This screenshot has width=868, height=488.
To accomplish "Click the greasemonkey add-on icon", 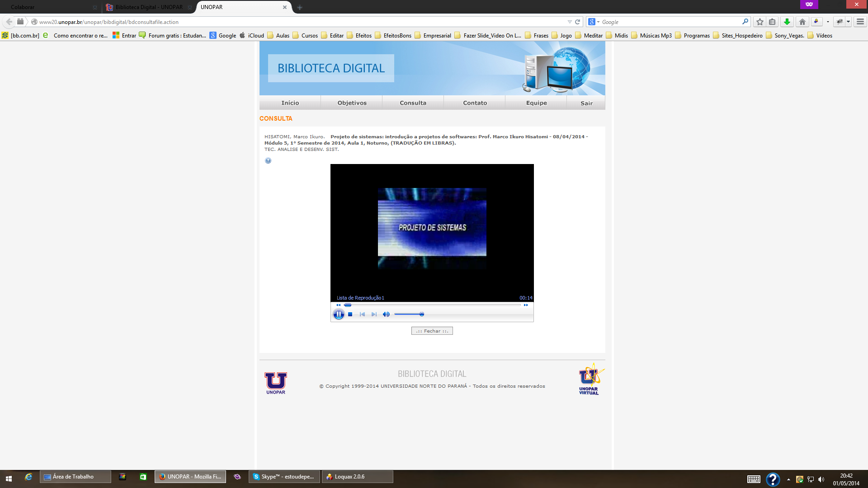I will [x=840, y=21].
